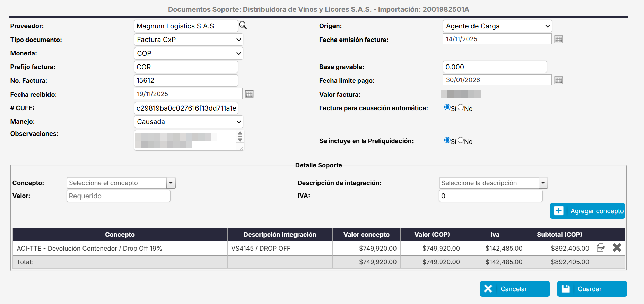Save the document with Guardar
Image resolution: width=644 pixels, height=304 pixels.
(592, 289)
